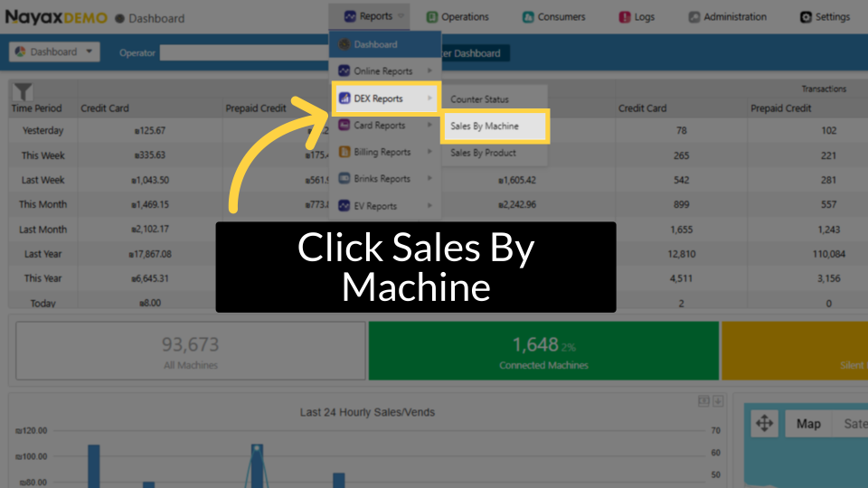Click the This Week row label
Screen dimensions: 868x488
42,155
